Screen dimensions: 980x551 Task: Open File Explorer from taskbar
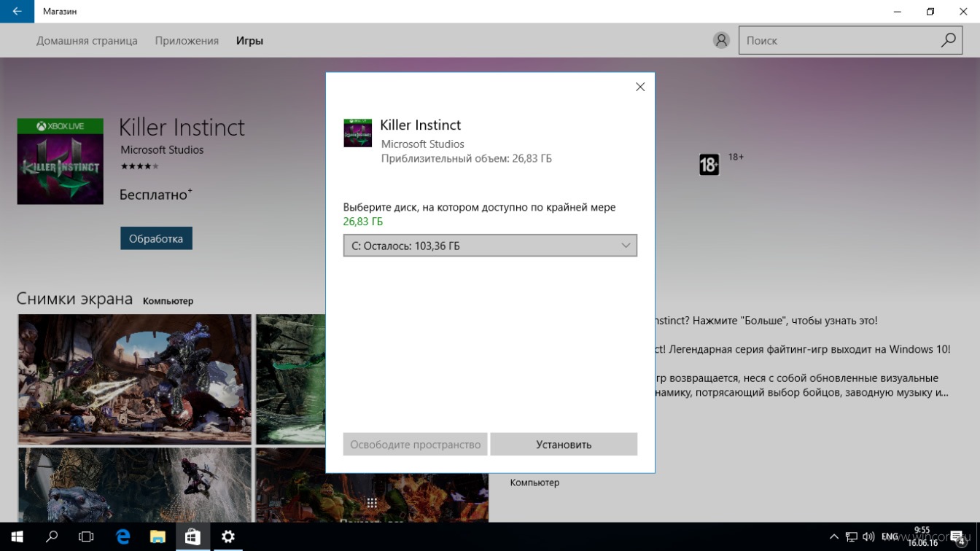[x=157, y=537]
